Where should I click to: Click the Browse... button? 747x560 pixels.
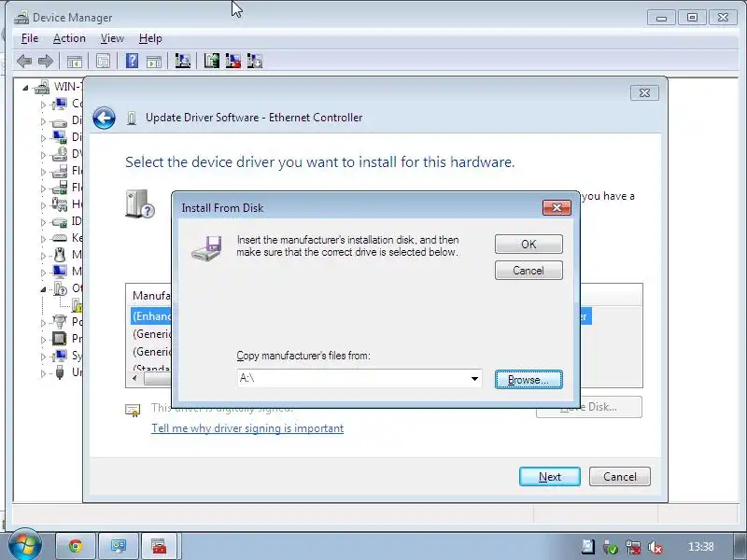(x=529, y=380)
